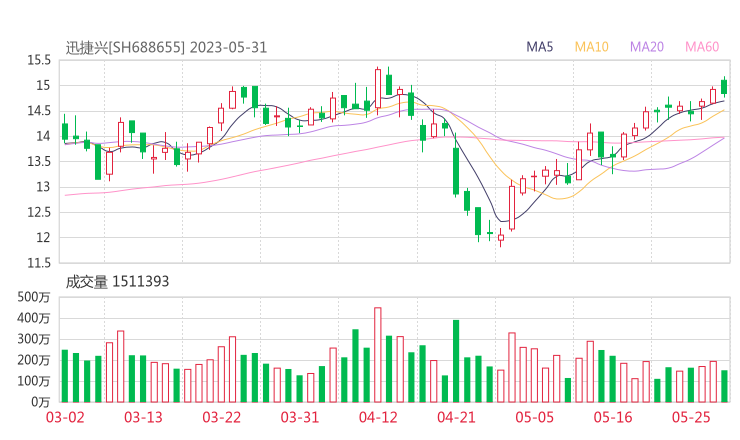Select the 13.5 price axis label

39,161
